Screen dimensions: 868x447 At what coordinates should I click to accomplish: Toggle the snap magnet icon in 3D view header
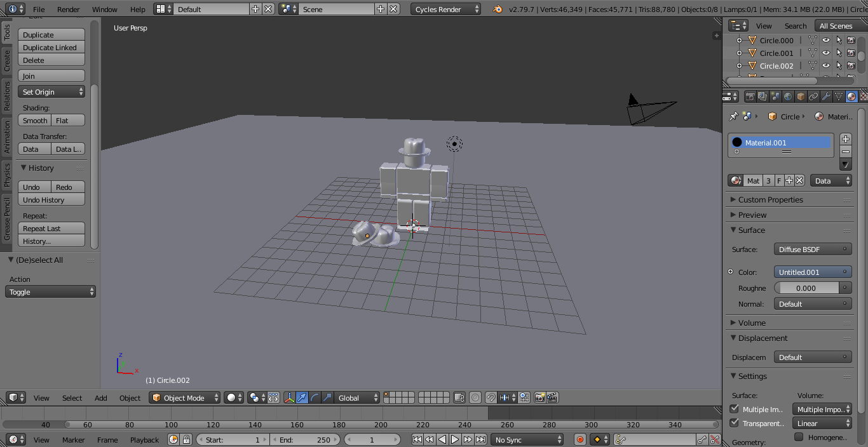pos(491,398)
